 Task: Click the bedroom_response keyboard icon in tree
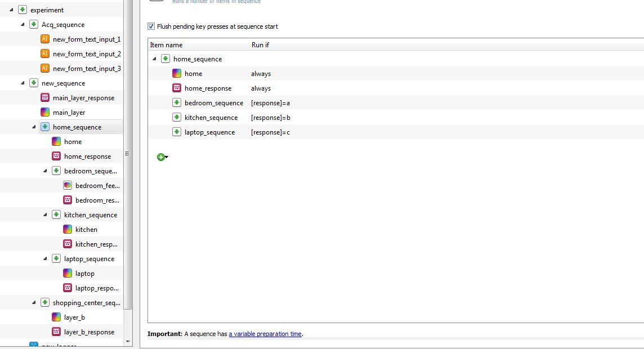(x=68, y=200)
